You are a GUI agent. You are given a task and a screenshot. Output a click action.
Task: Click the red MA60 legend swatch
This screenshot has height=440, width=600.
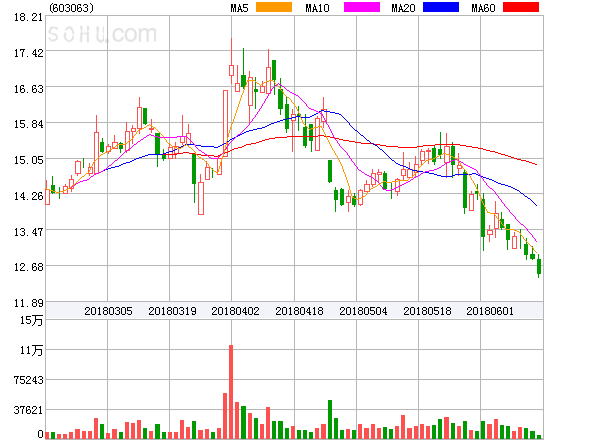[521, 7]
